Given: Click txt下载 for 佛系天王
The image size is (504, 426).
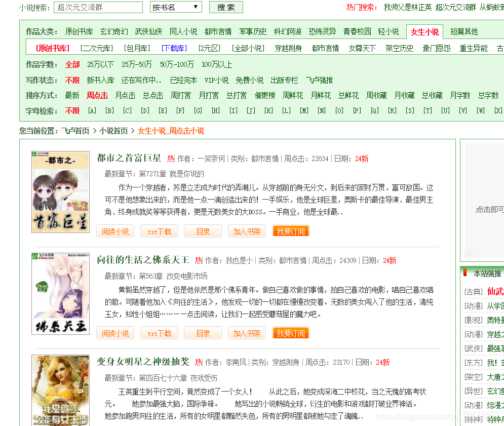Looking at the screenshot, I should point(159,333).
